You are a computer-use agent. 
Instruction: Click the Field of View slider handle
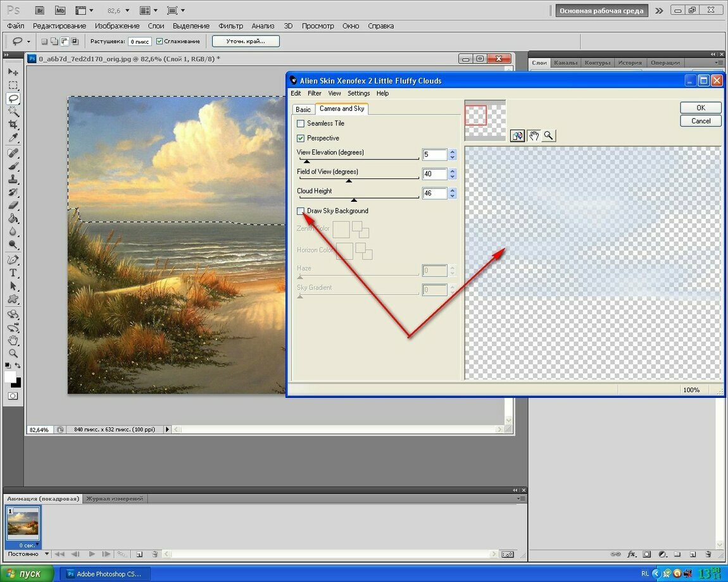349,181
